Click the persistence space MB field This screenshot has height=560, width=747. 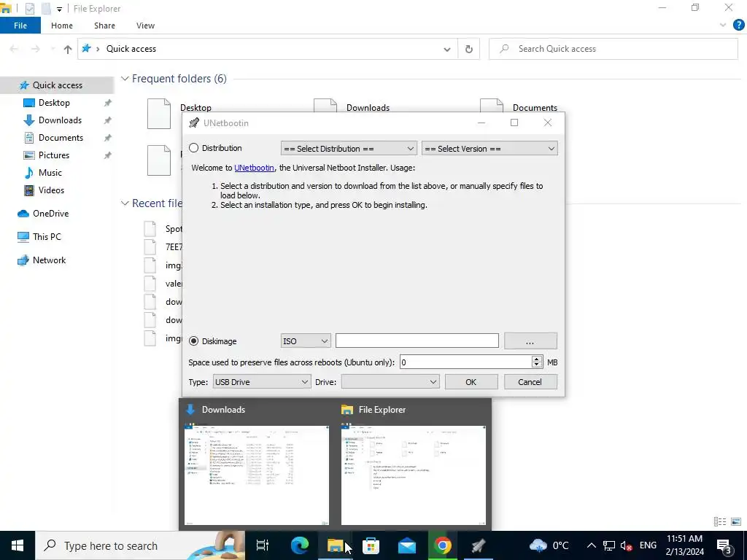[465, 362]
